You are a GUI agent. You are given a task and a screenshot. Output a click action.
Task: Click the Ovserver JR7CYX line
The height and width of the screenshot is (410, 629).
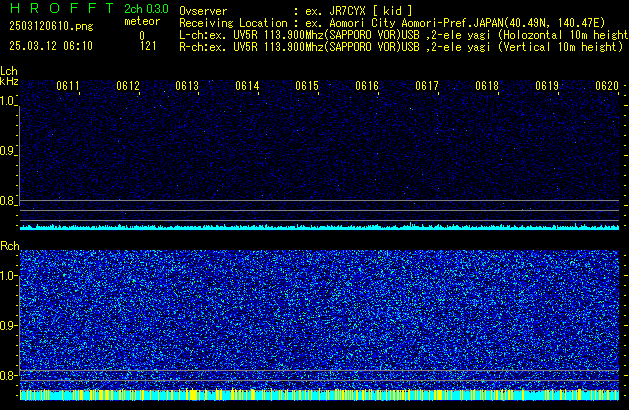pos(296,11)
